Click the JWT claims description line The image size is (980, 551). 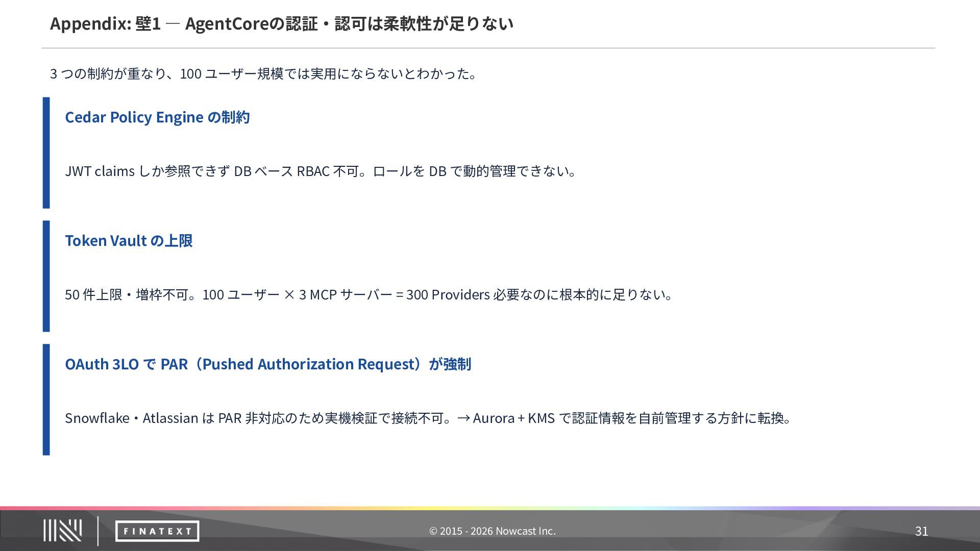pos(321,171)
